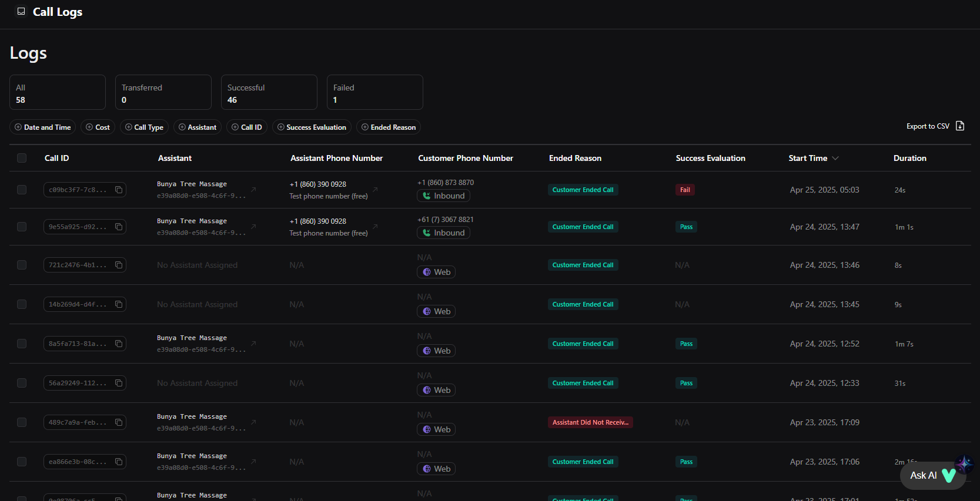980x501 pixels.
Task: Copy call ID 8a5fa713-81a
Action: point(119,344)
